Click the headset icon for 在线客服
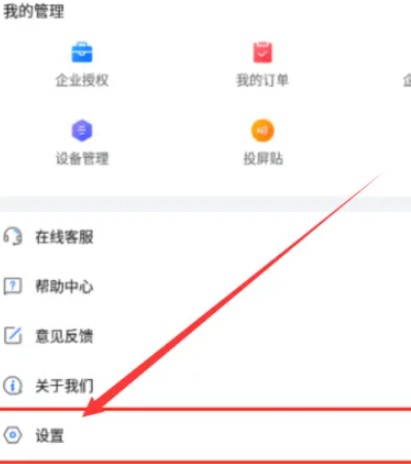 point(13,237)
